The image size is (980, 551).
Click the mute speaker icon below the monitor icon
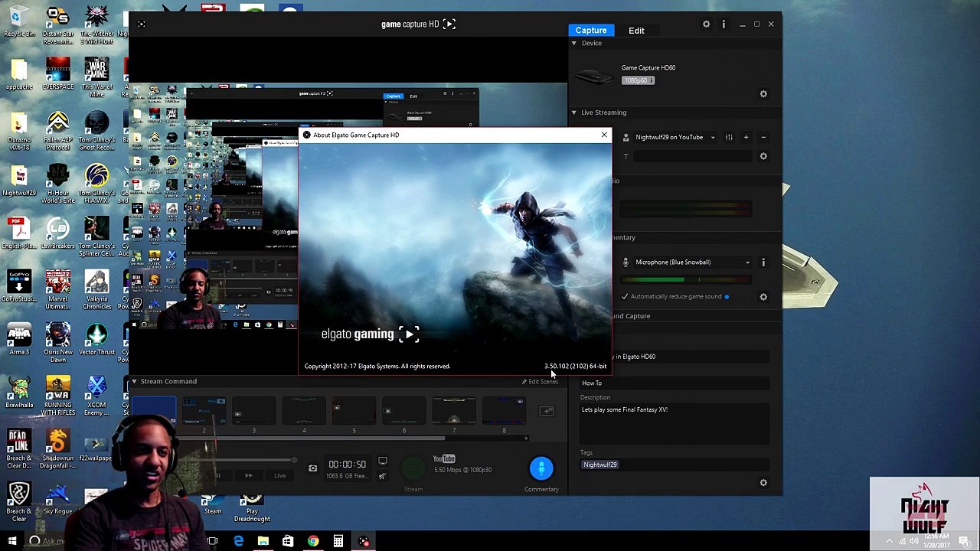click(383, 476)
